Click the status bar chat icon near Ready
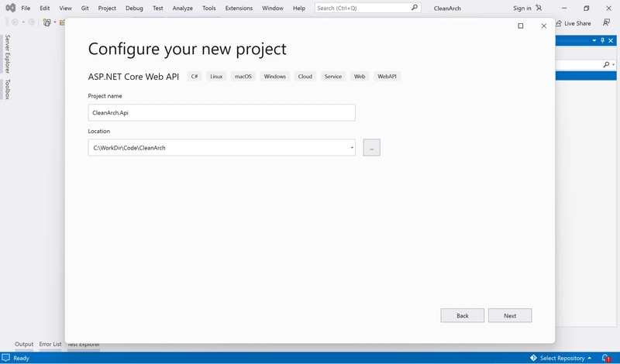 (x=5, y=358)
